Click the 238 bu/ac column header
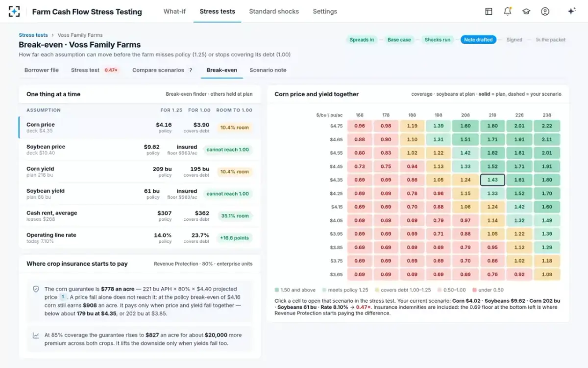Viewport: 588px width, 368px height. 547,115
